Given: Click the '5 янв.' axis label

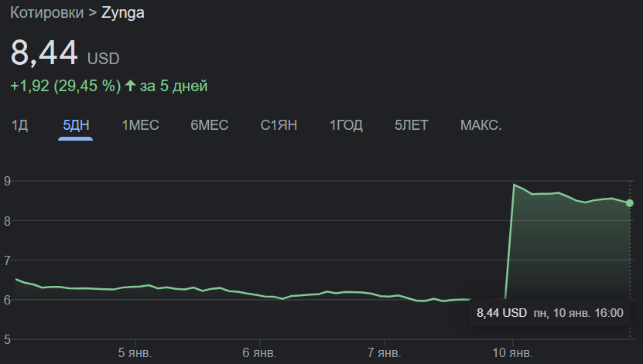Looking at the screenshot, I should (x=135, y=353).
